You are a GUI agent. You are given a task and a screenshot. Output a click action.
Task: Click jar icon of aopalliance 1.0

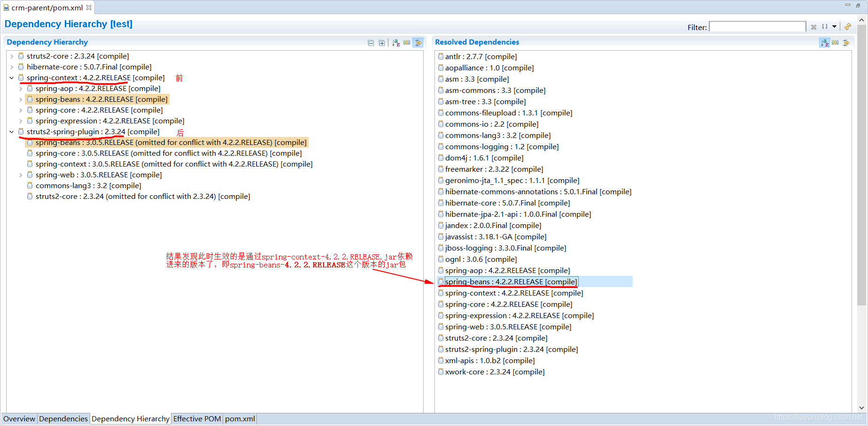click(x=441, y=68)
